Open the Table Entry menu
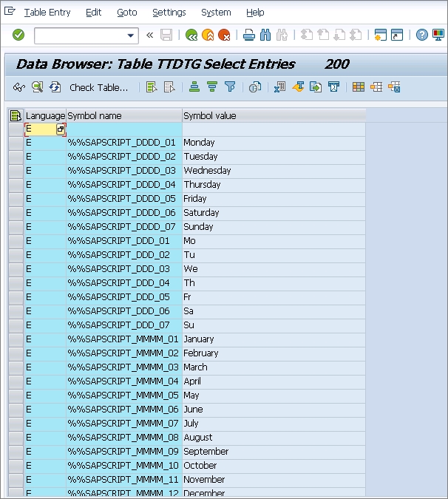The width and height of the screenshot is (448, 499). [x=47, y=13]
